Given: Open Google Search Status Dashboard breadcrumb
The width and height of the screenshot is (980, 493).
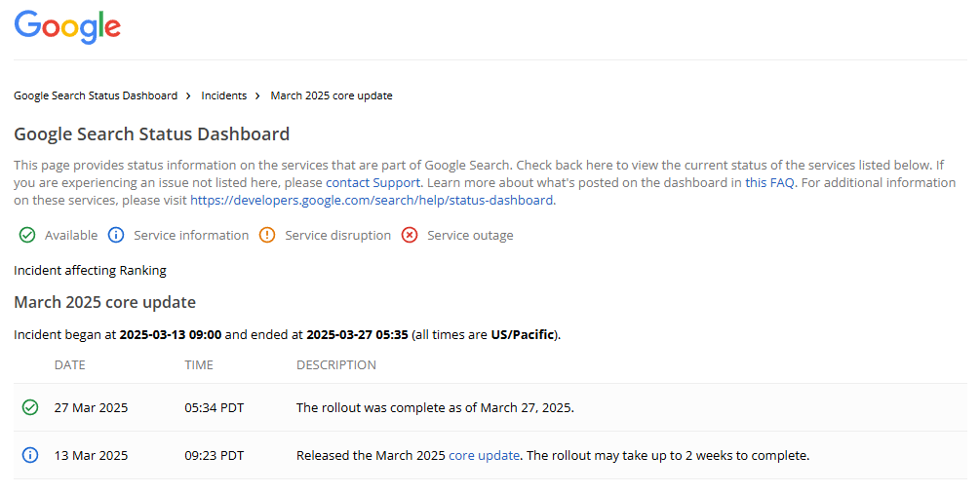Looking at the screenshot, I should 96,95.
